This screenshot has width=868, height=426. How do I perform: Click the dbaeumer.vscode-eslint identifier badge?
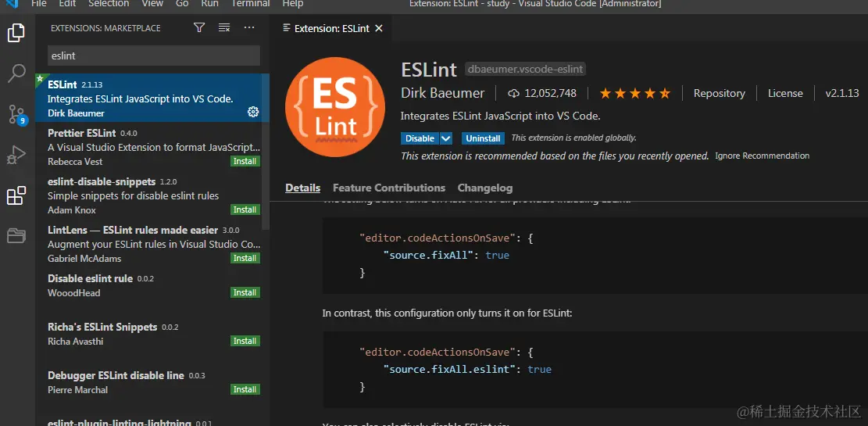pyautogui.click(x=525, y=70)
